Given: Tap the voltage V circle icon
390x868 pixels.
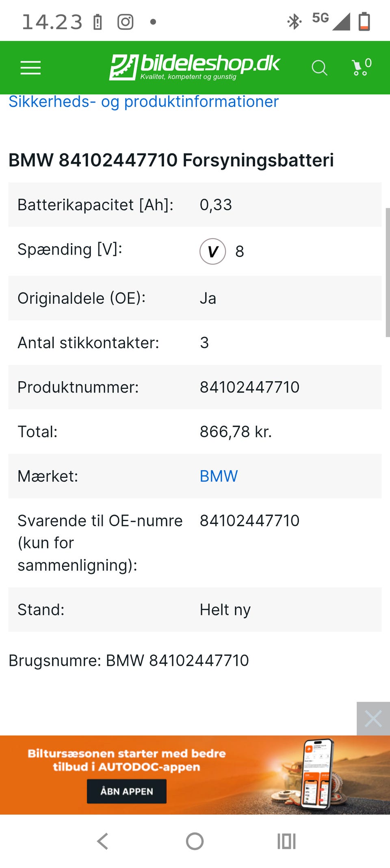Looking at the screenshot, I should (212, 251).
